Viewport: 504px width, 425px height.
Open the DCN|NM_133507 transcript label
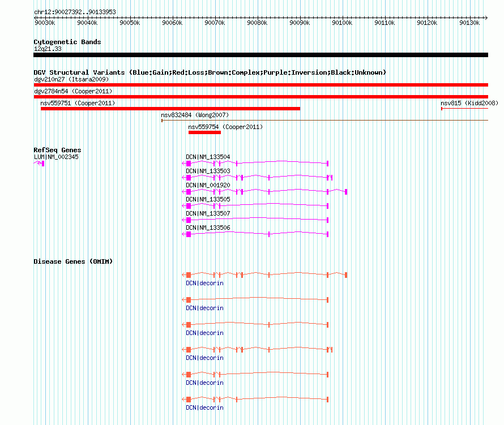tap(208, 213)
